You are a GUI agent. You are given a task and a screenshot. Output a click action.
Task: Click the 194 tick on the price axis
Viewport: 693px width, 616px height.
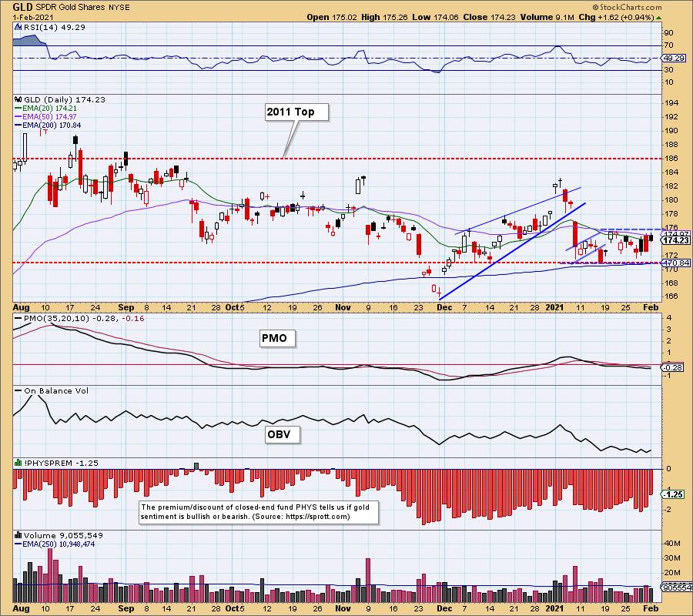[x=671, y=103]
